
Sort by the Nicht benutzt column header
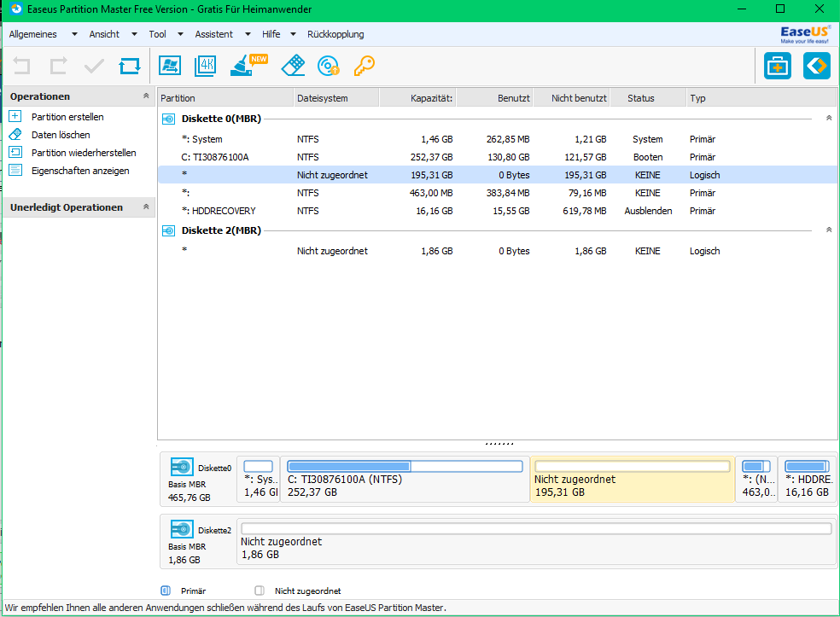pos(571,98)
